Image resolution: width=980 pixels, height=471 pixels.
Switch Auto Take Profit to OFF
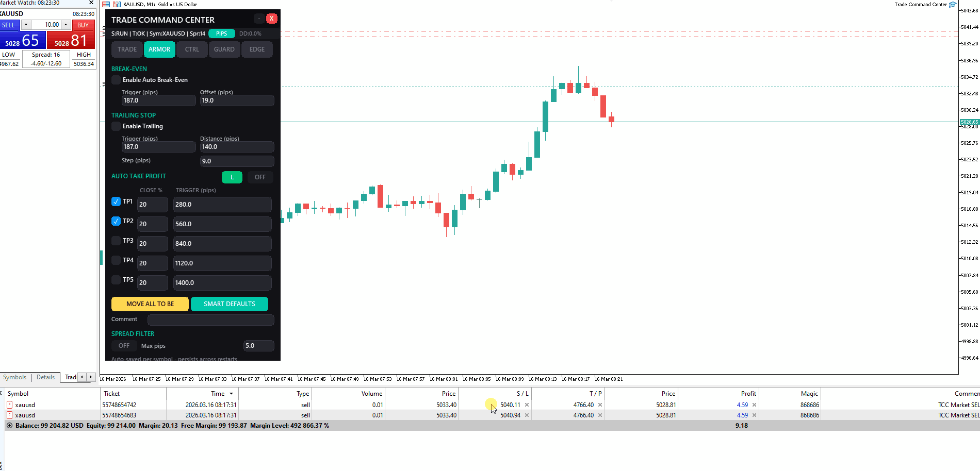(260, 177)
